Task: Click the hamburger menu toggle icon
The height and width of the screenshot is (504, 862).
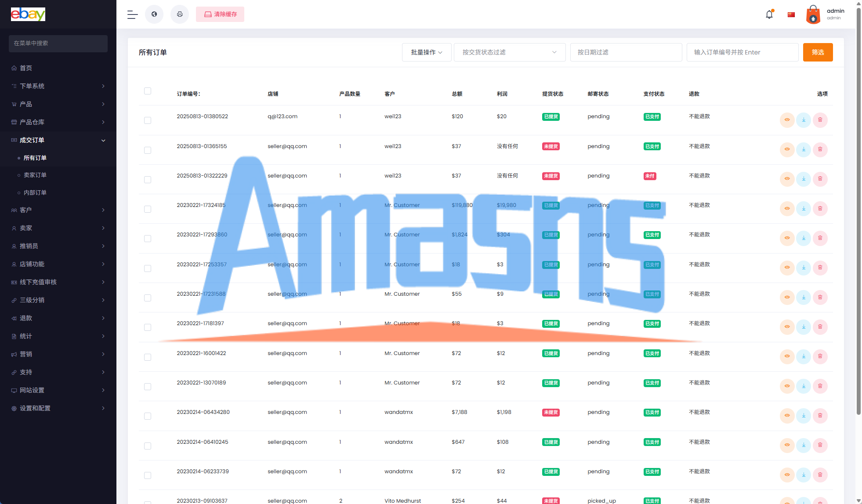Action: pos(132,15)
